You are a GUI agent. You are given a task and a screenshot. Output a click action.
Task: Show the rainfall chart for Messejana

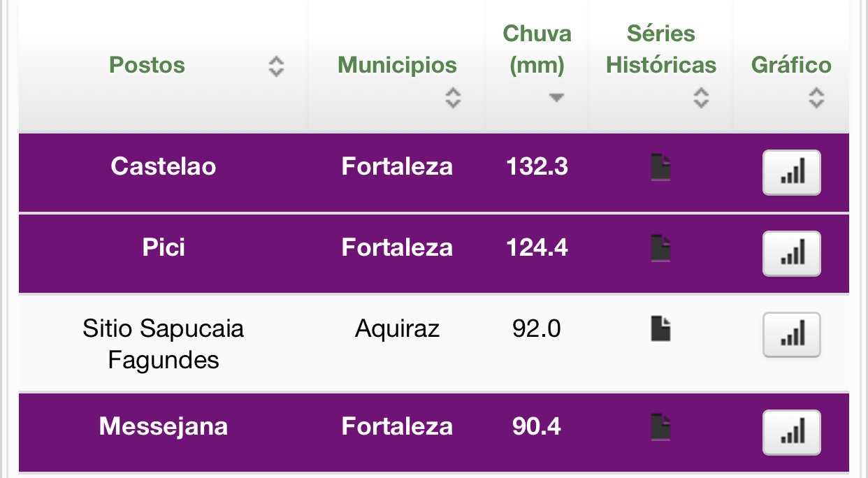(791, 432)
